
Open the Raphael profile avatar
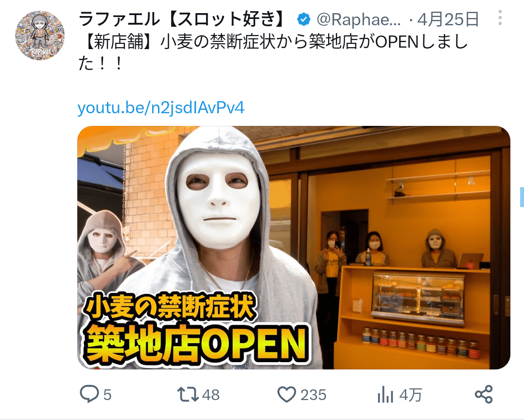coord(40,35)
